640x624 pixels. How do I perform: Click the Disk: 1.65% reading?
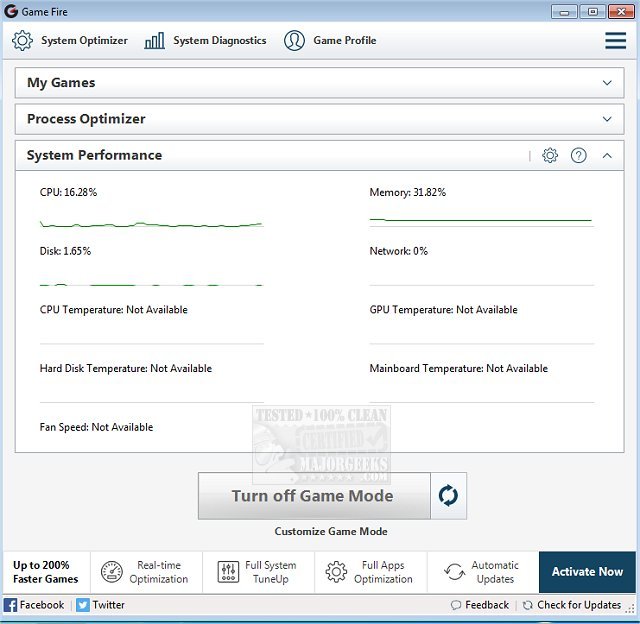pos(65,251)
